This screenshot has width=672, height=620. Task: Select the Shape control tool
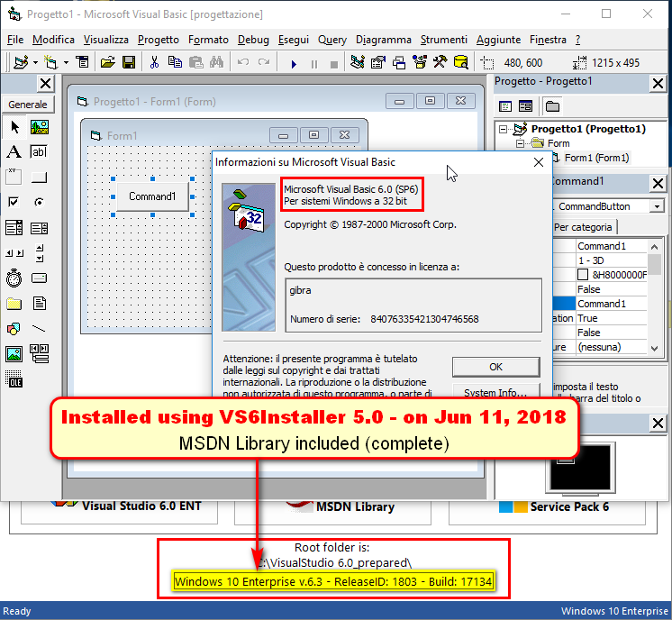tap(14, 329)
